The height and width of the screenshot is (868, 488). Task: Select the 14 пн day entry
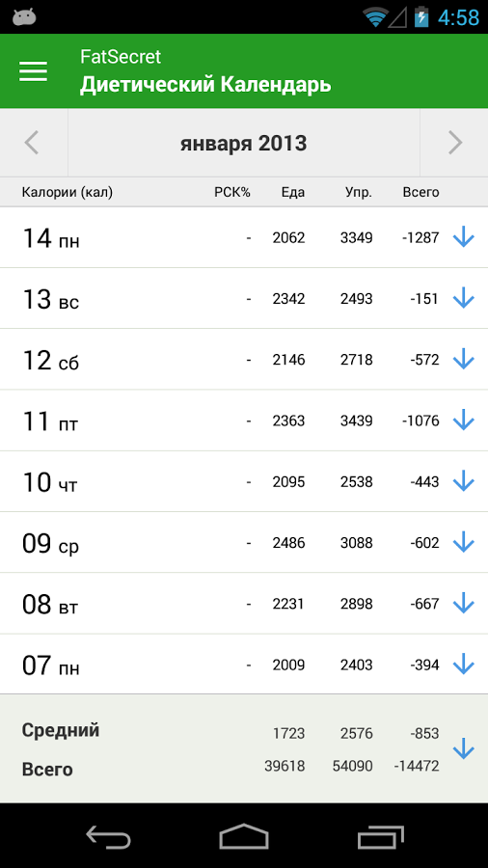coord(244,237)
